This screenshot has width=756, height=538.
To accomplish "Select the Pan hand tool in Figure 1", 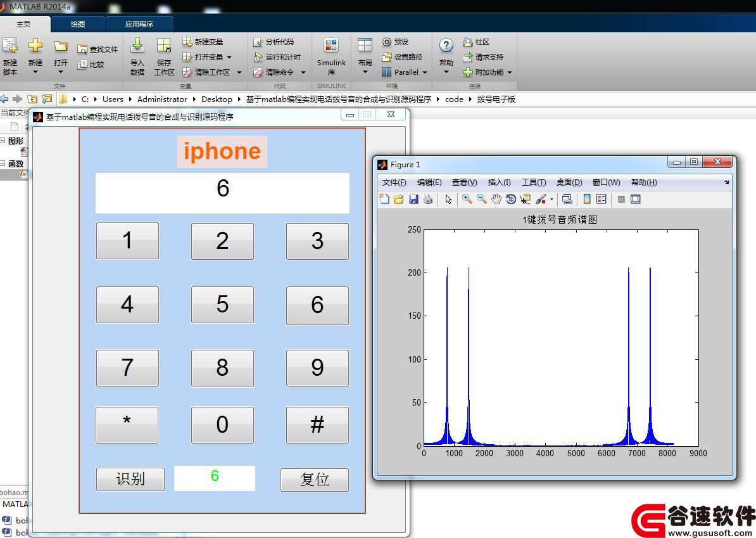I will [496, 199].
